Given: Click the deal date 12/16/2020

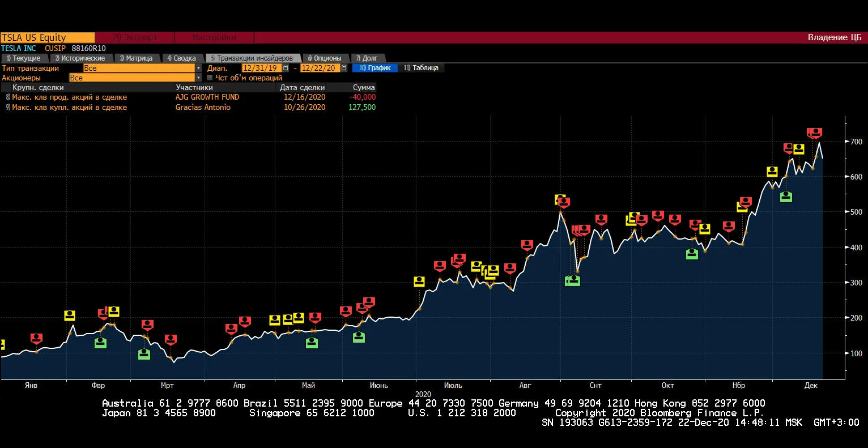Looking at the screenshot, I should click(x=305, y=97).
